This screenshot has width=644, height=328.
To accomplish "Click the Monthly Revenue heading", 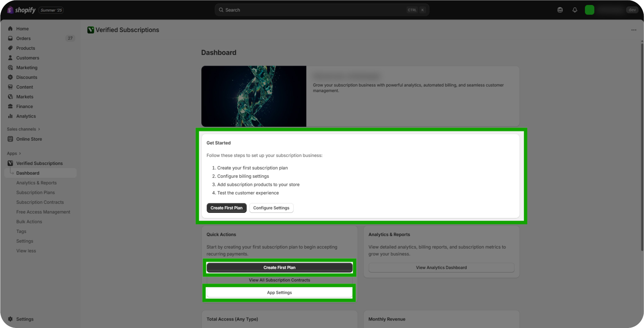I will tap(387, 319).
